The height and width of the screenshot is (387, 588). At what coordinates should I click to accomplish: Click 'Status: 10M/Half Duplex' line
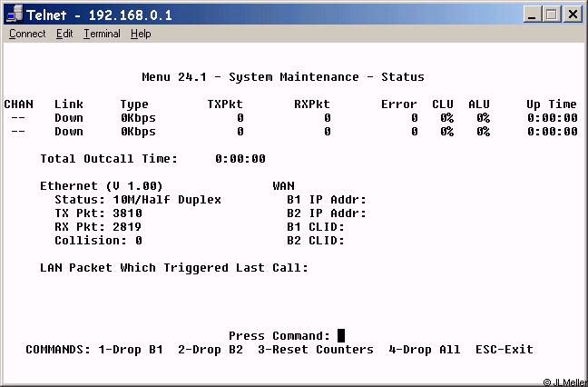click(138, 200)
